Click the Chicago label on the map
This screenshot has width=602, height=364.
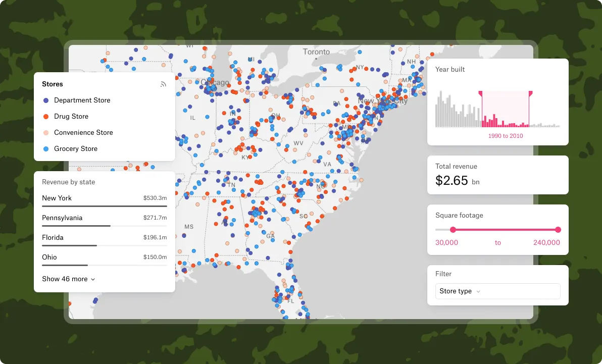tap(215, 83)
